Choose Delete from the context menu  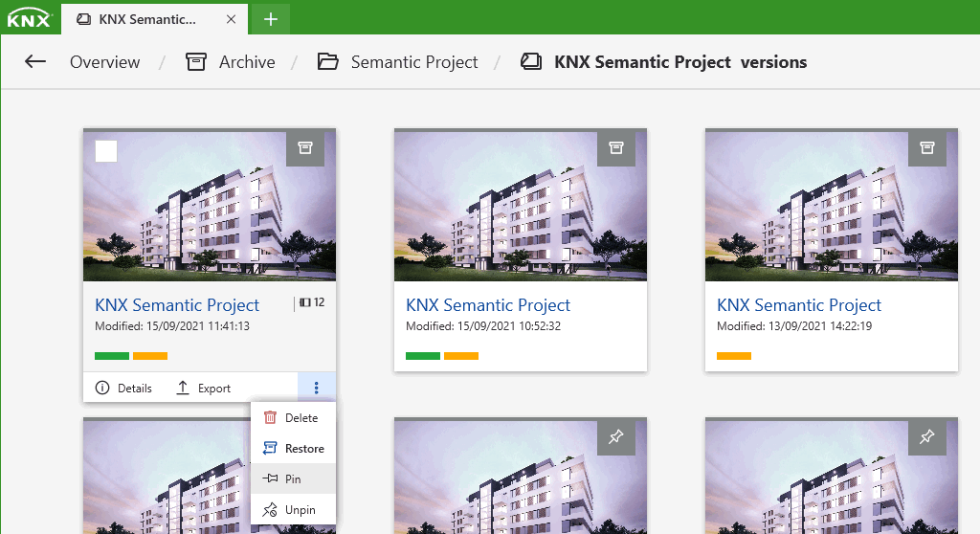[x=293, y=417]
